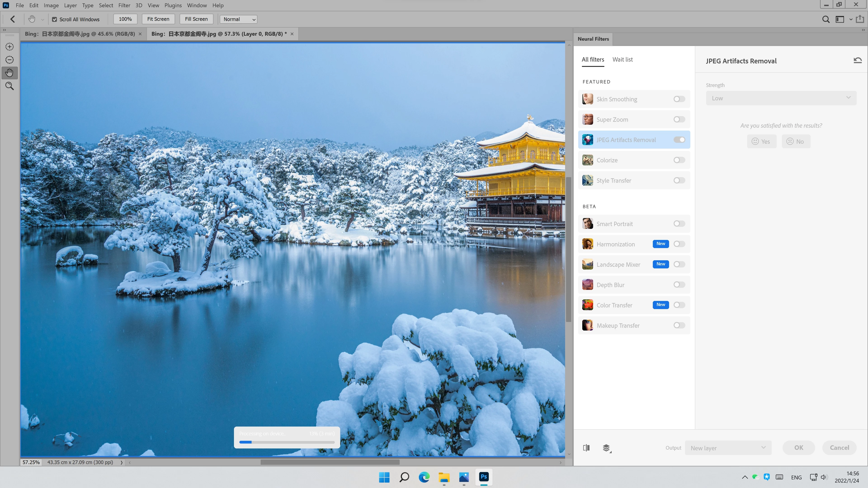Viewport: 868px width, 488px height.
Task: Select the Hand tool in left toolbar
Action: 9,73
